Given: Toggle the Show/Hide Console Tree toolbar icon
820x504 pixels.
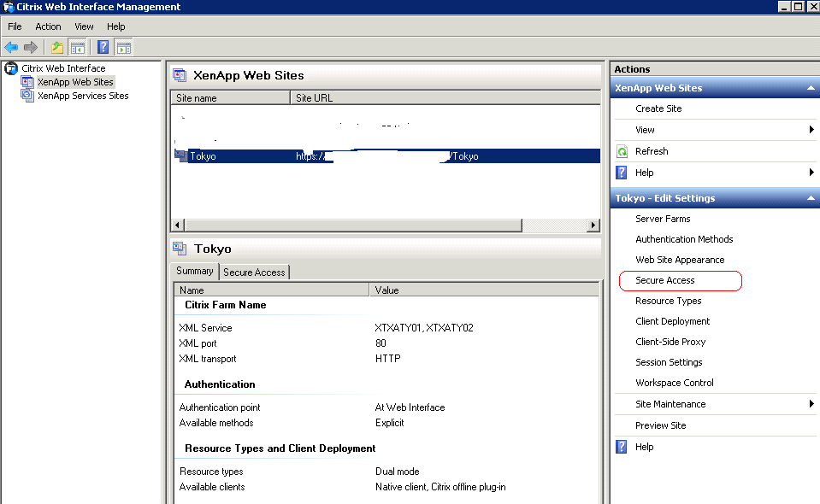Looking at the screenshot, I should coord(78,48).
